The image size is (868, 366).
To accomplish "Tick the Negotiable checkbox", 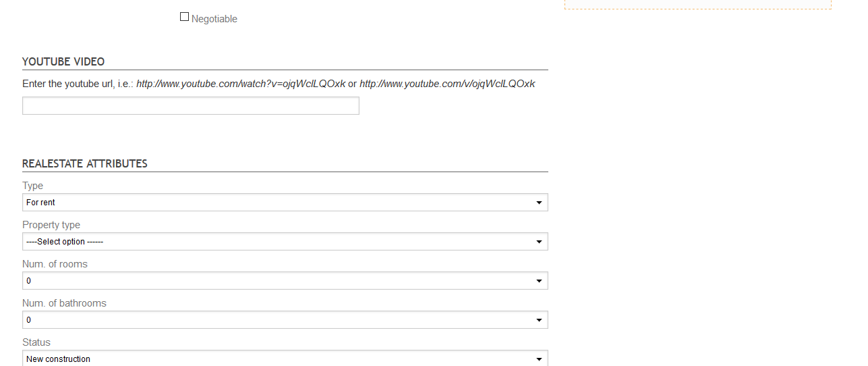I will coord(184,17).
